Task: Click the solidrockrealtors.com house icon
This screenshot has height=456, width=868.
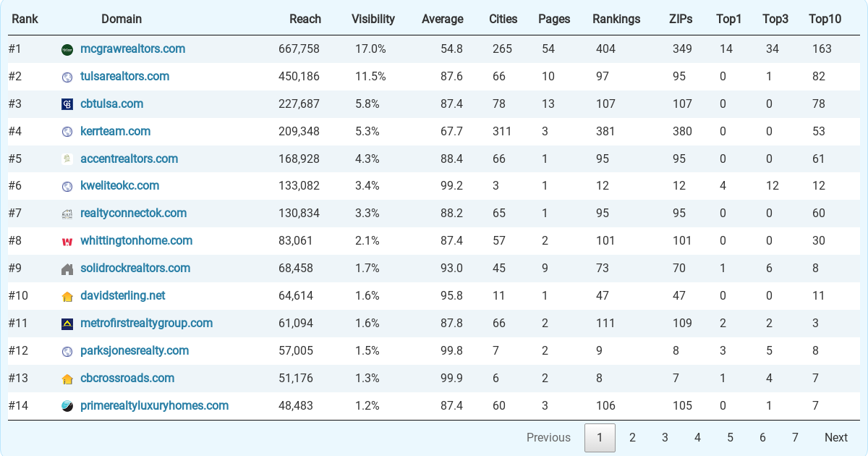Action: pyautogui.click(x=67, y=269)
